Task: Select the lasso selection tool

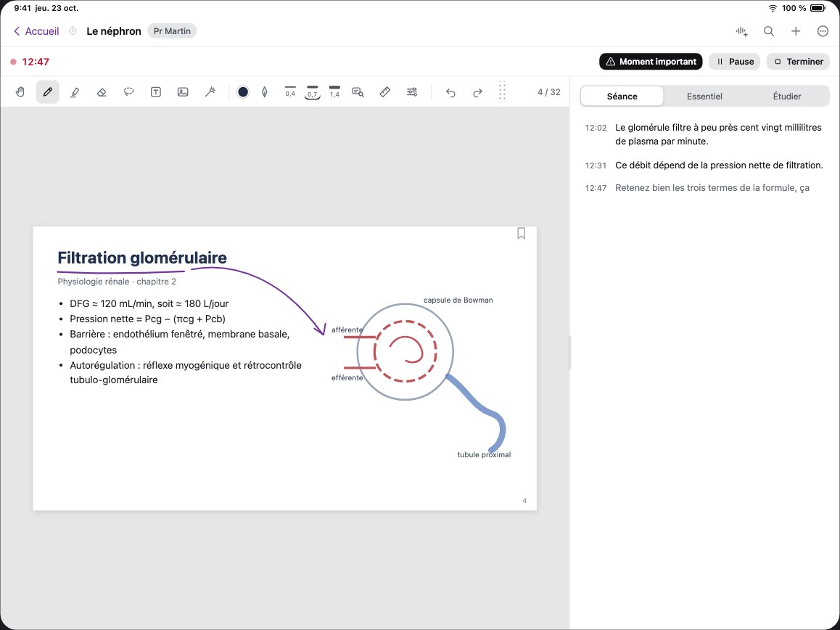Action: coord(128,92)
